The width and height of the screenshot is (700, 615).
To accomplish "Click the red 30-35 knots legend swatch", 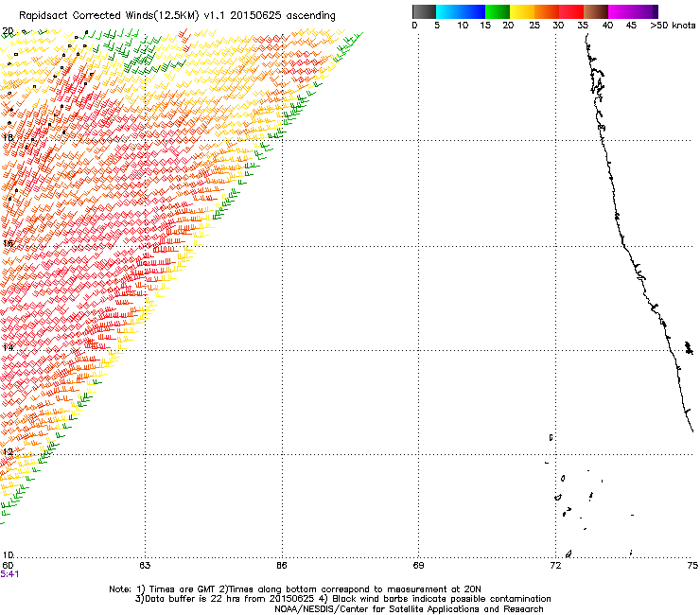I will [x=571, y=11].
